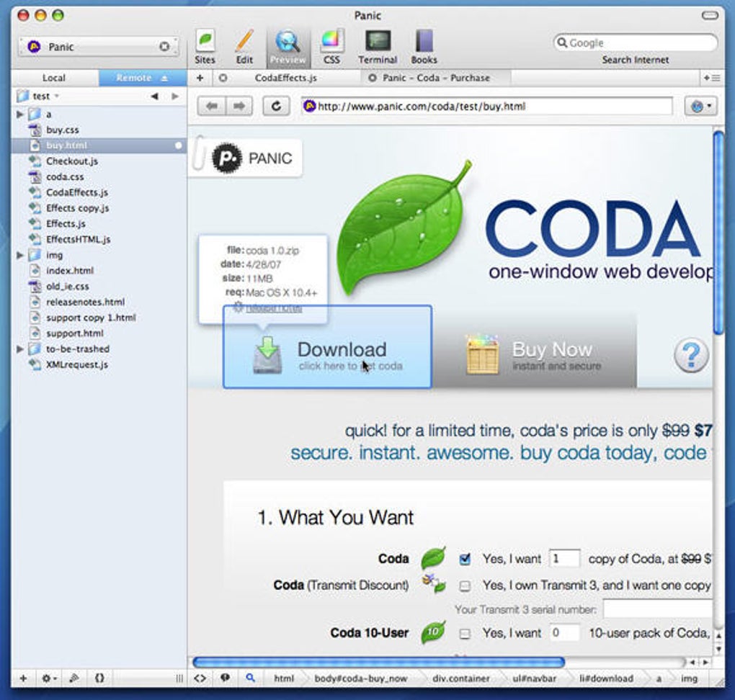
Task: Select the Panic - Coda - Purchase tab
Action: click(436, 78)
